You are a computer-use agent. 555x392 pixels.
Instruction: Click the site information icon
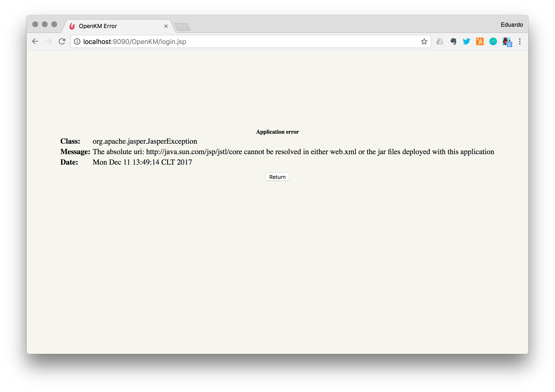click(x=77, y=42)
